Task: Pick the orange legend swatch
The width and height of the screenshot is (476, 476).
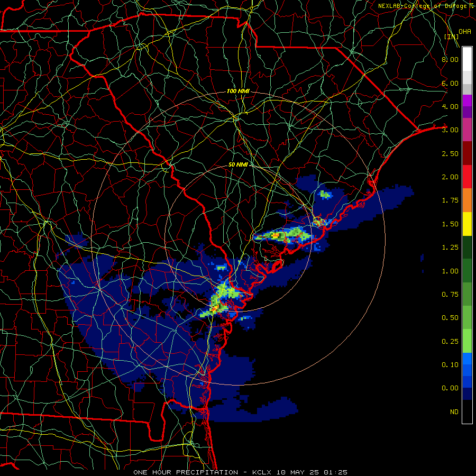Action: pyautogui.click(x=467, y=200)
